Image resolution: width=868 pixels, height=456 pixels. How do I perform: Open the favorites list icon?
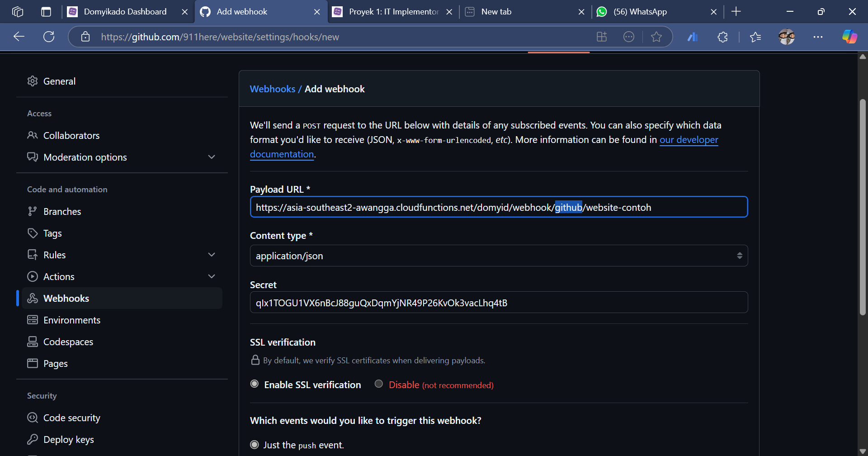[x=755, y=37]
